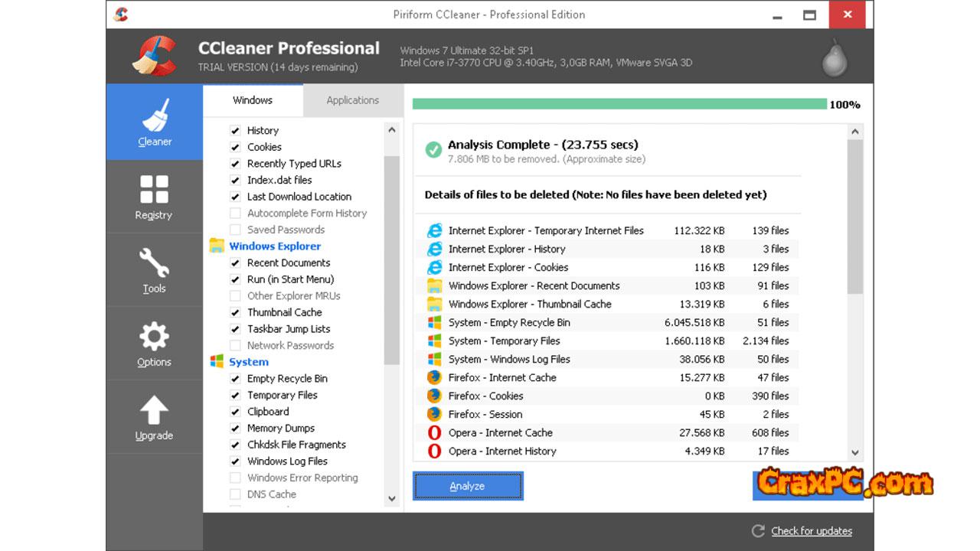Viewport: 980px width, 551px height.
Task: Toggle the Last Download Location checkbox
Action: (x=235, y=197)
